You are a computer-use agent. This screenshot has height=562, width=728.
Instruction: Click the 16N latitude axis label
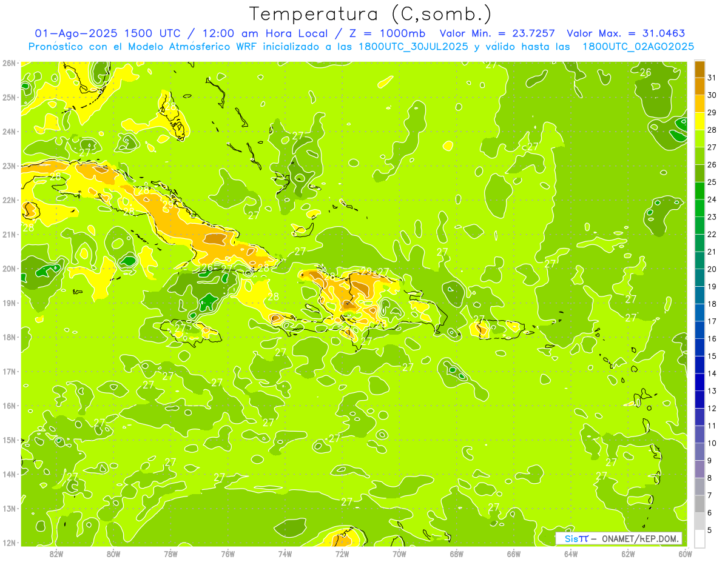click(8, 406)
